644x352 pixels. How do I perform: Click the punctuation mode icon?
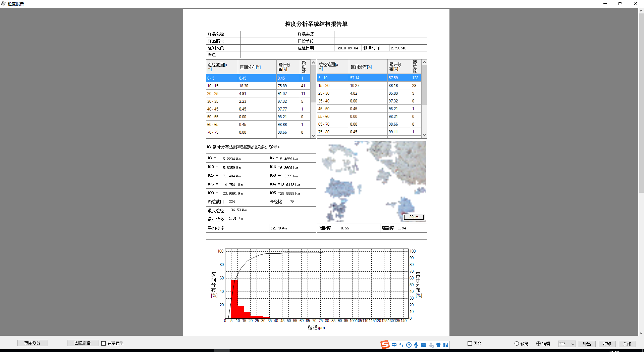coord(401,345)
